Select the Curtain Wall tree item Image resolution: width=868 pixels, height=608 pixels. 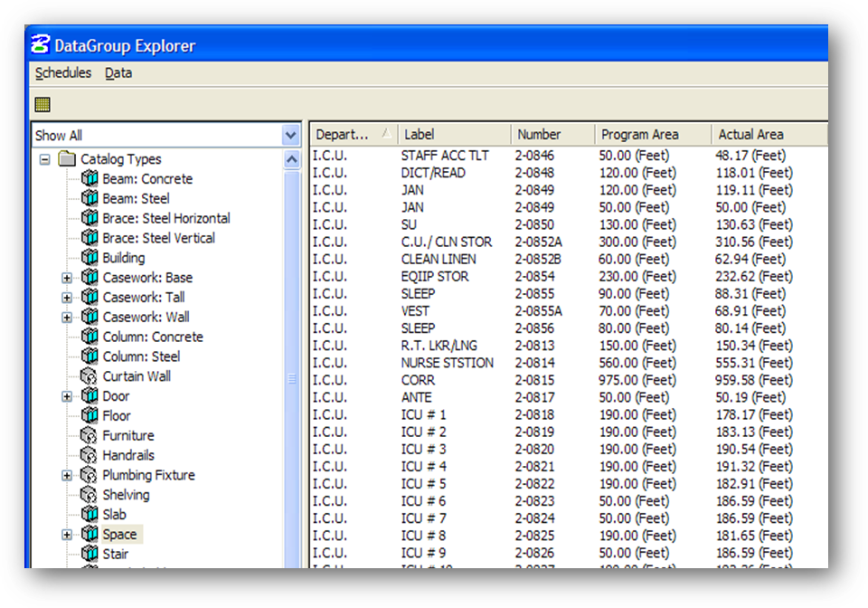pos(137,376)
